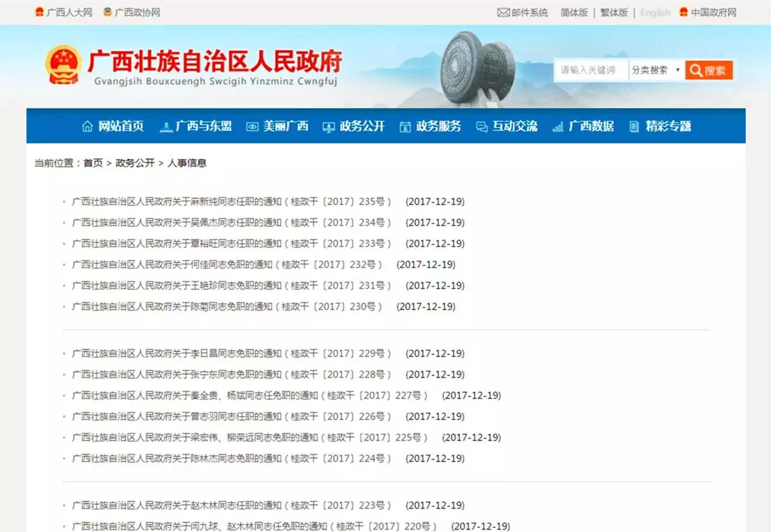
Task: Open notice 233号 about 覃裕旺
Action: (232, 244)
